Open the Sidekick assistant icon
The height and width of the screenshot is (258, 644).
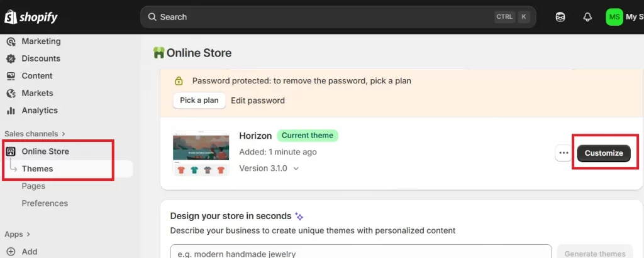tap(560, 17)
